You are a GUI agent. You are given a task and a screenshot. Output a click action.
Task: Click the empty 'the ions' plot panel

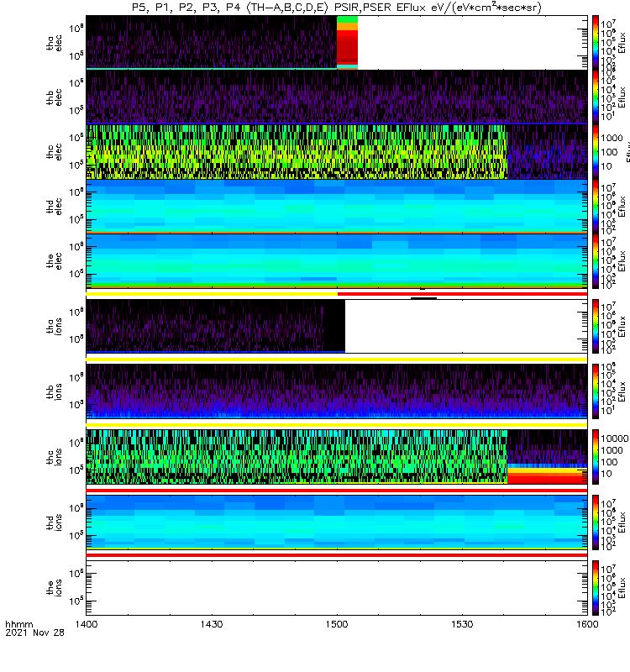(337, 587)
